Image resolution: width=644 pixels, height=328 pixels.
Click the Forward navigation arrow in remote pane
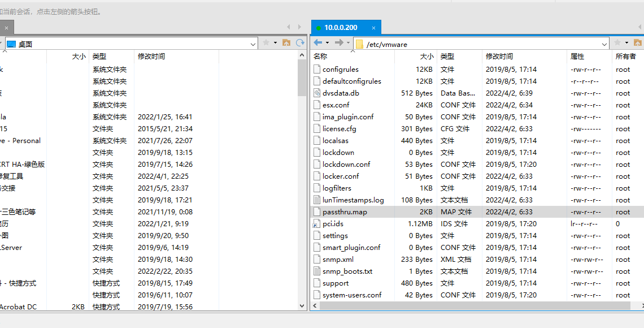338,42
